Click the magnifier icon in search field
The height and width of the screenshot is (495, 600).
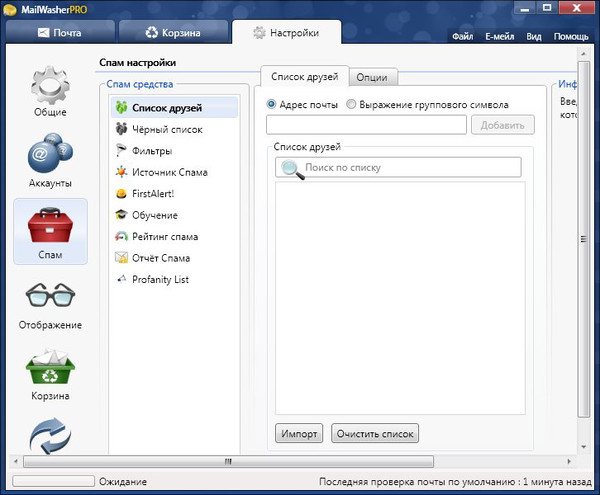290,168
